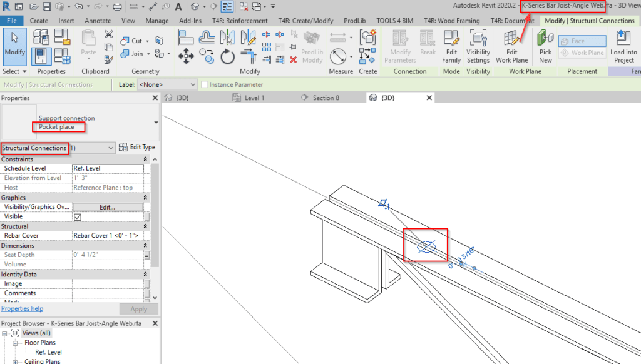Click Edit Work Plane

tap(512, 47)
